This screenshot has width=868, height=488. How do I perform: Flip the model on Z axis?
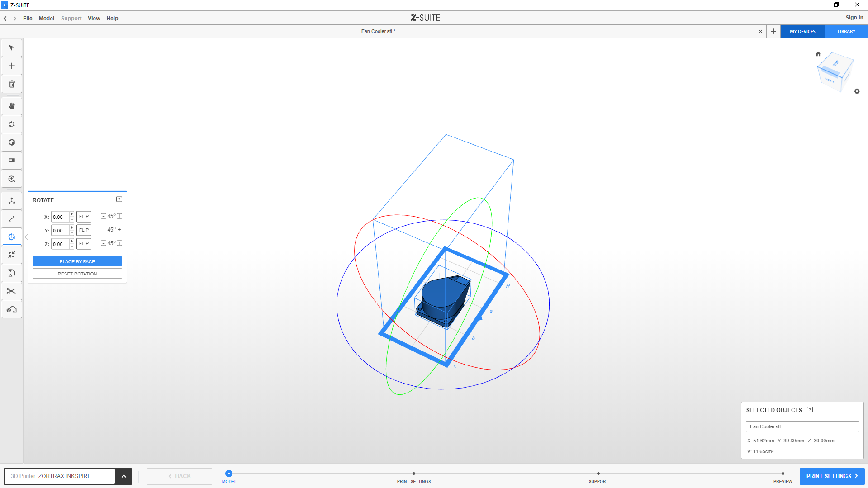pos(84,244)
